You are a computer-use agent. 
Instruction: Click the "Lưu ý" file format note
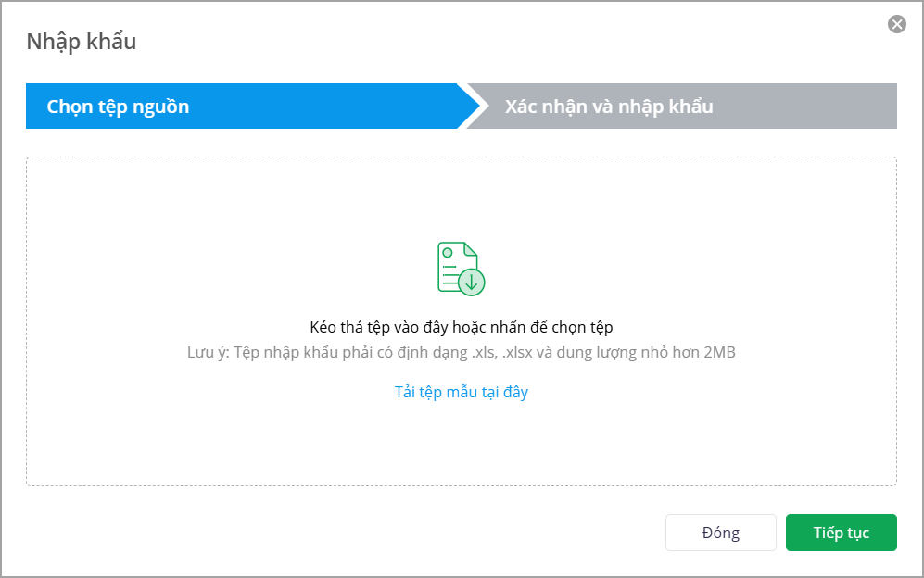208,353
